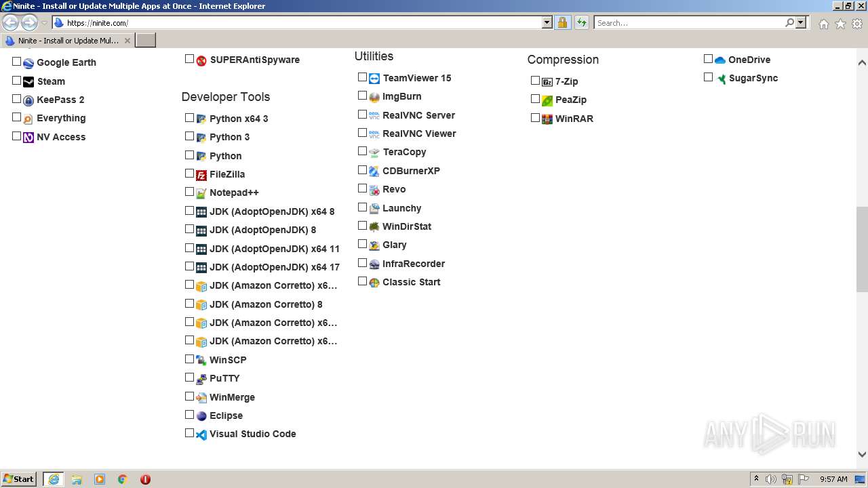This screenshot has height=488, width=868.
Task: Select the Revo checkbox
Action: point(363,188)
